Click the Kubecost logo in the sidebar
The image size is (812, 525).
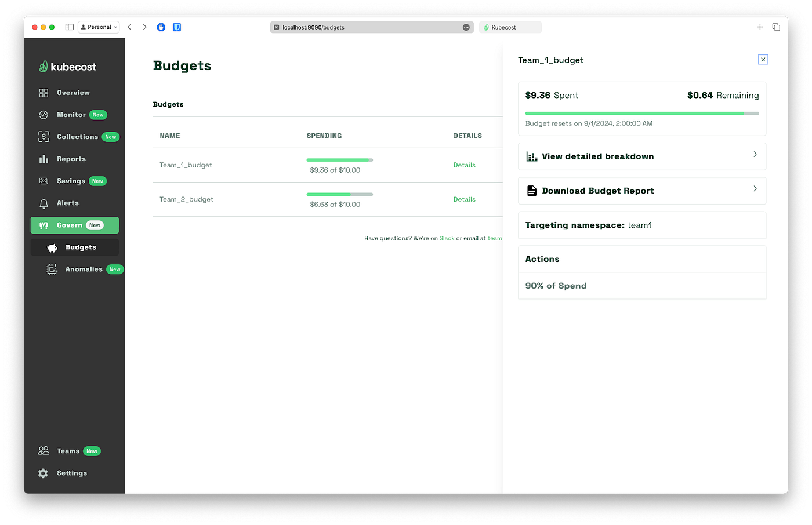67,67
